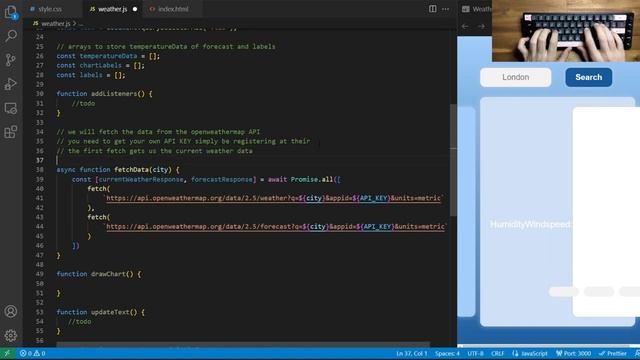This screenshot has height=360, width=640.
Task: Select the Weather preview tab
Action: tap(477, 9)
